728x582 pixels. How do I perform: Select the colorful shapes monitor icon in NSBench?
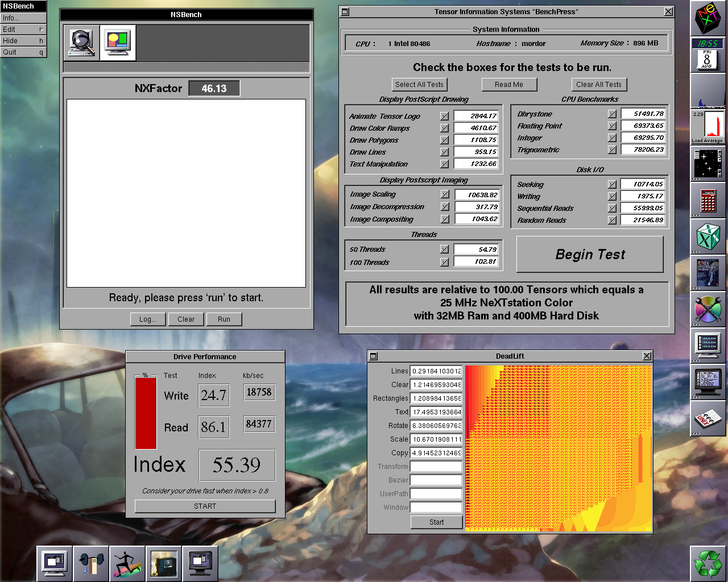click(118, 43)
